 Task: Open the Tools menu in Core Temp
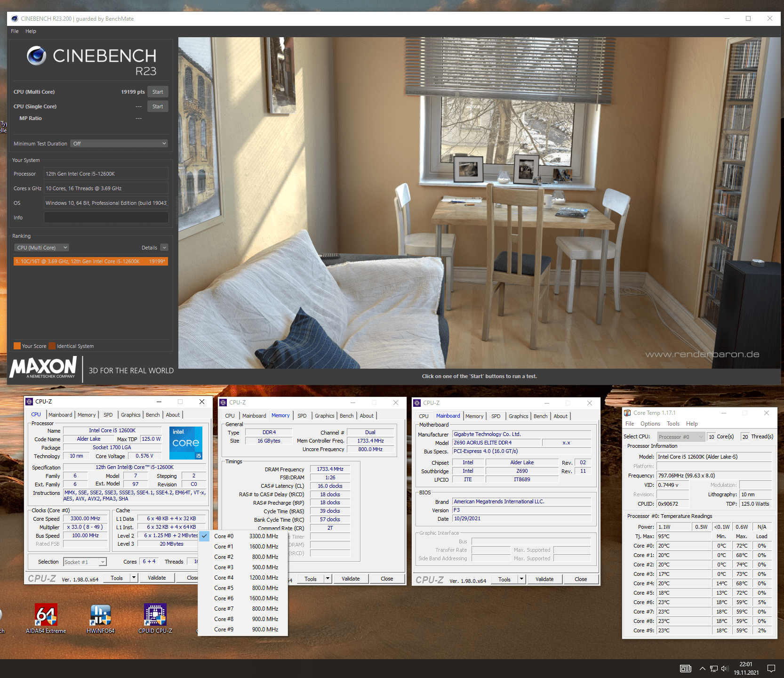[x=673, y=424]
